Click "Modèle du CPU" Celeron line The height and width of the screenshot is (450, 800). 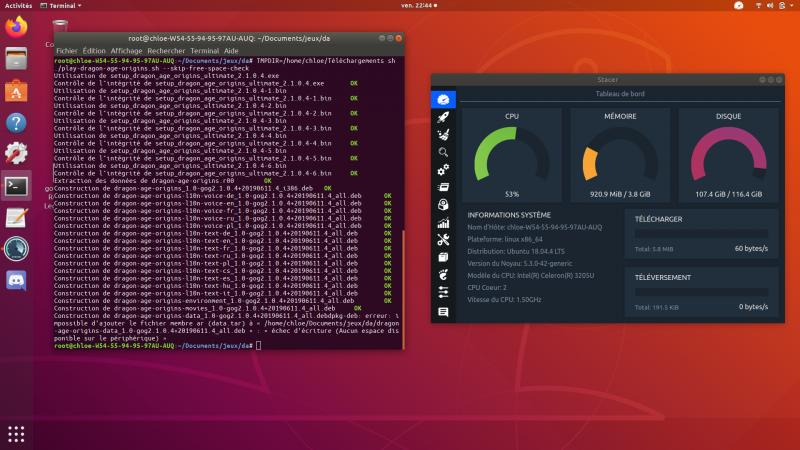click(x=531, y=276)
